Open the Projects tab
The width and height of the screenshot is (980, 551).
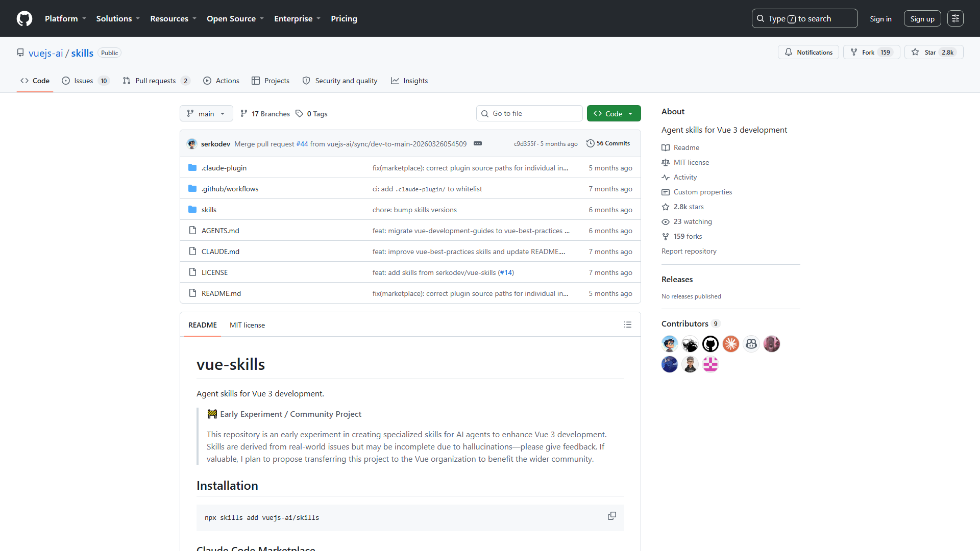pyautogui.click(x=271, y=81)
